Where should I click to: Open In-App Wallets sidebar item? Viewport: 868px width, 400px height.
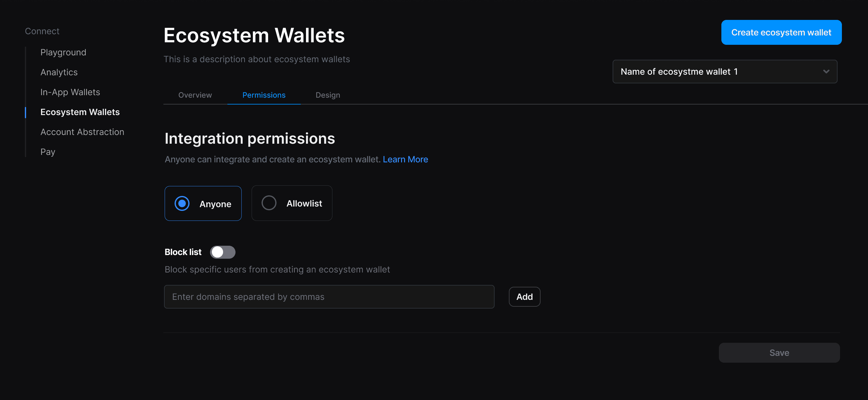coord(70,92)
